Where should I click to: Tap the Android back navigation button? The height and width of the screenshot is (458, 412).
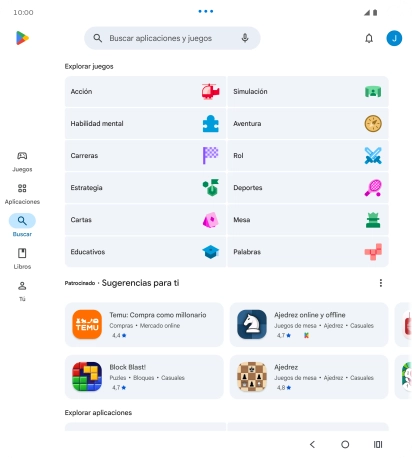pyautogui.click(x=312, y=444)
